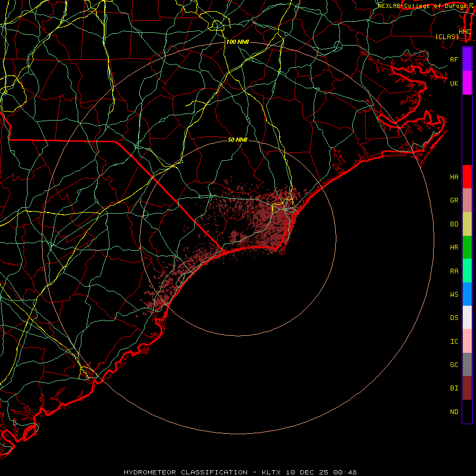Image resolution: width=476 pixels, height=476 pixels.
Task: Click the HR green legend swatch
Action: [467, 248]
